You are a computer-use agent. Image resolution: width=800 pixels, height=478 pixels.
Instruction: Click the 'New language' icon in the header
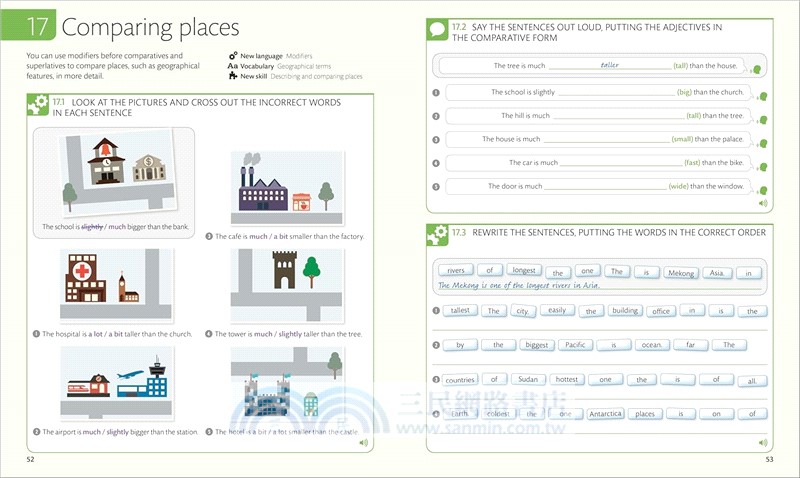[x=233, y=56]
